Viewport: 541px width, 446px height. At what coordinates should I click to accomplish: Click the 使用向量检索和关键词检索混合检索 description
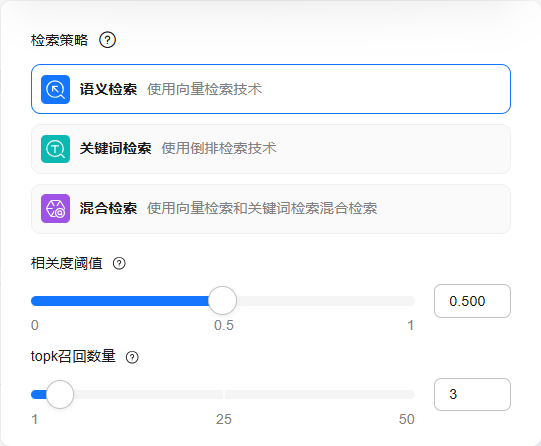click(262, 208)
